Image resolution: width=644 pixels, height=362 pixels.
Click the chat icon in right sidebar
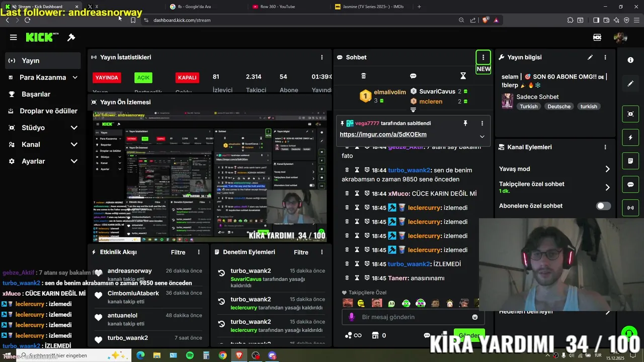630,185
